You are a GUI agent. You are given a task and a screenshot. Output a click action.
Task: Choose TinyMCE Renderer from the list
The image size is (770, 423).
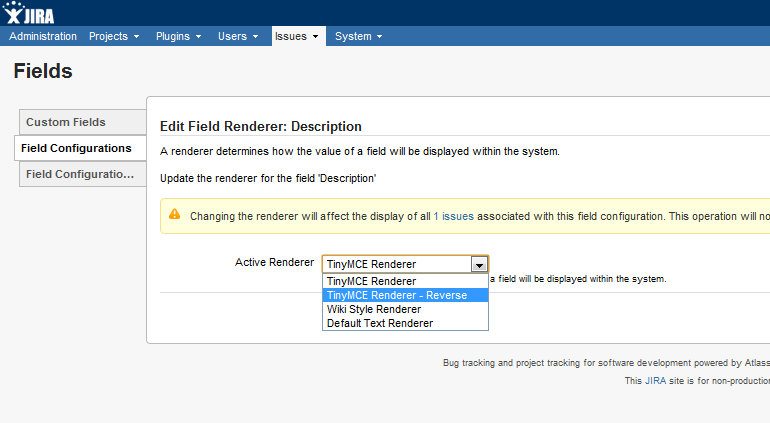tap(371, 281)
